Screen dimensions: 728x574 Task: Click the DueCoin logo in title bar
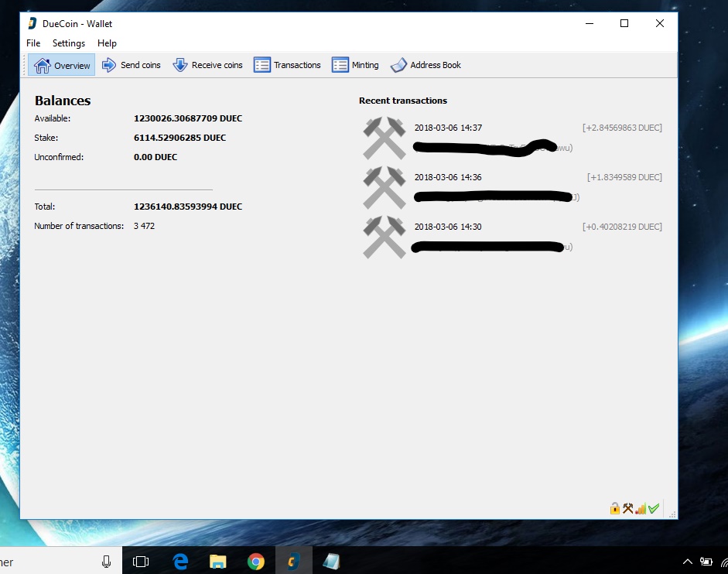[32, 24]
